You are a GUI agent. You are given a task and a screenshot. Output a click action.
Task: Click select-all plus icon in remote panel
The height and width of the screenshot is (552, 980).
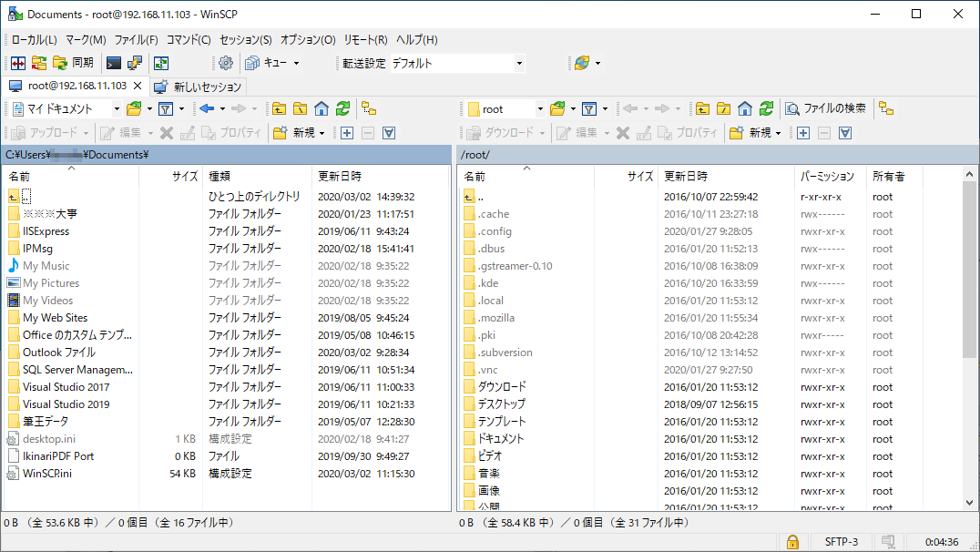(x=802, y=133)
